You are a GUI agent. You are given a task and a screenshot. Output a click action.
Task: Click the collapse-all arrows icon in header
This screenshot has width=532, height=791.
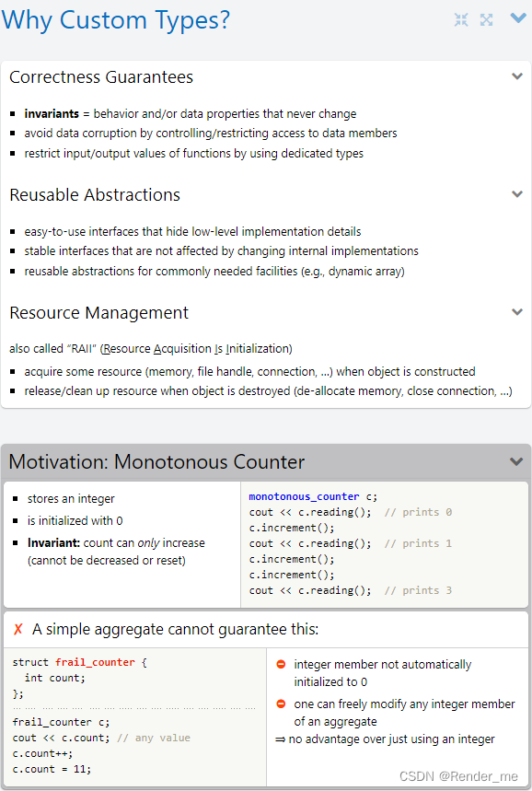click(x=461, y=19)
